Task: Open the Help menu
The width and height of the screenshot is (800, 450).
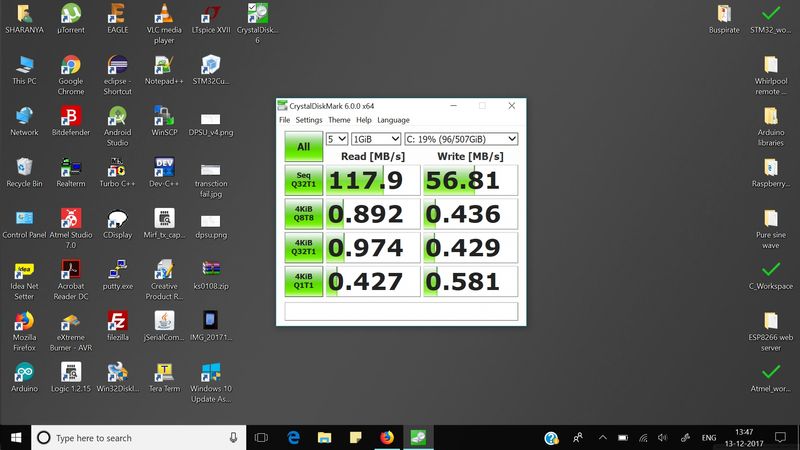Action: pos(364,120)
